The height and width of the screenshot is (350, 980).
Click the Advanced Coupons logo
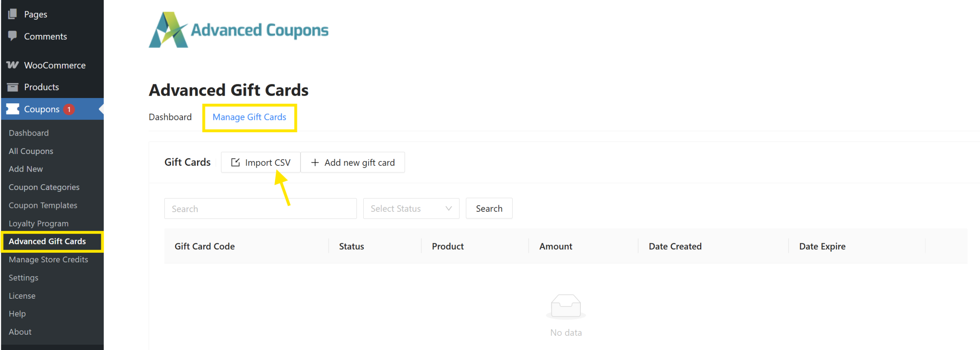(238, 30)
